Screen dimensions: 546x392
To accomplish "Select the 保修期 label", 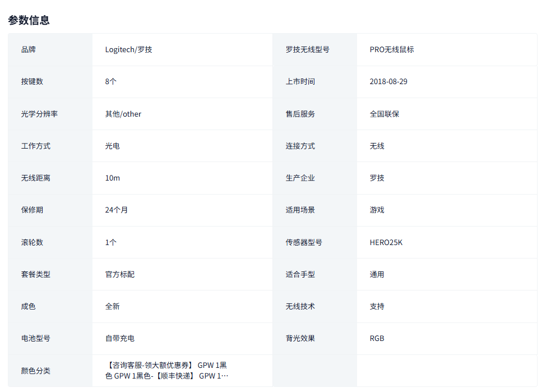I will (32, 210).
